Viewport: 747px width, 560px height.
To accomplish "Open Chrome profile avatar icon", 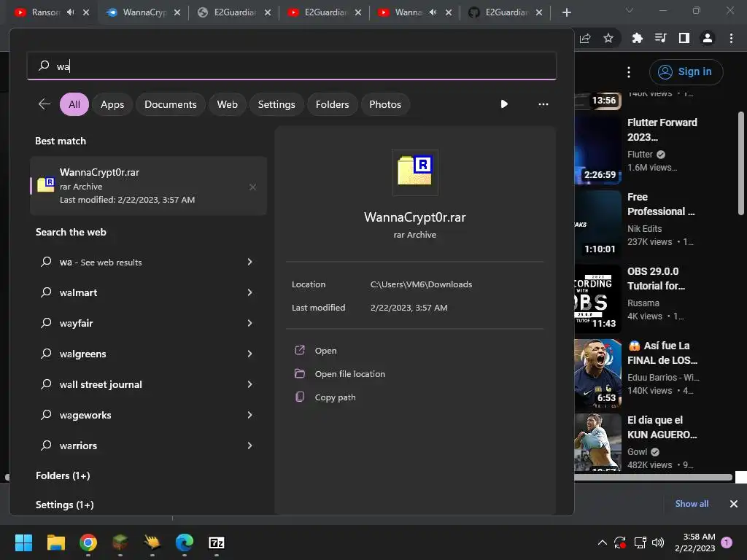I will [708, 38].
